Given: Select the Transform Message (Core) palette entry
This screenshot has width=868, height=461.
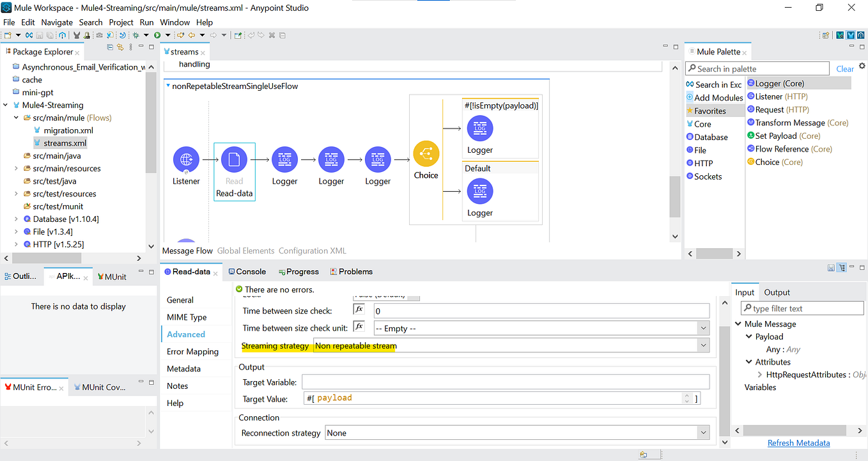Looking at the screenshot, I should click(798, 122).
